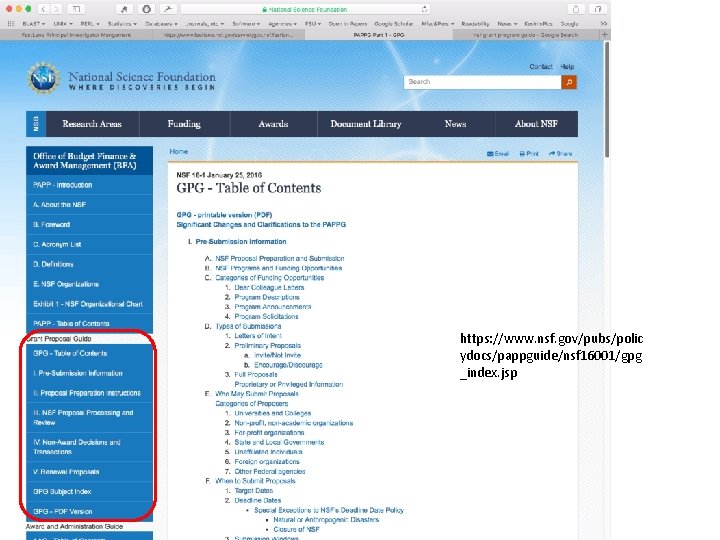This screenshot has height=540, width=720.
Task: Click the Share arrow icon
Action: pos(552,154)
